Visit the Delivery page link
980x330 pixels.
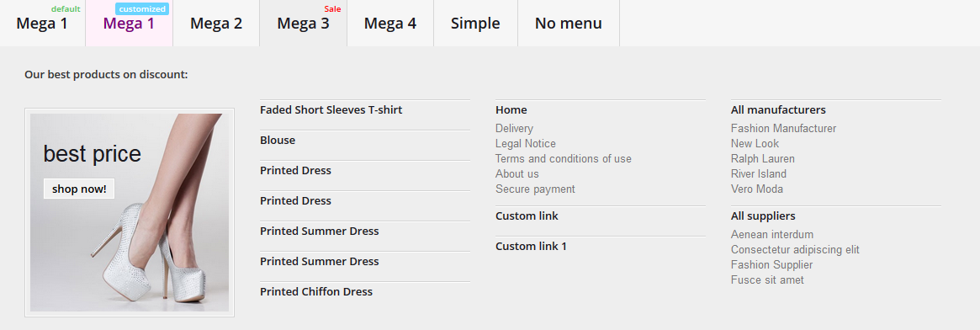(x=514, y=128)
